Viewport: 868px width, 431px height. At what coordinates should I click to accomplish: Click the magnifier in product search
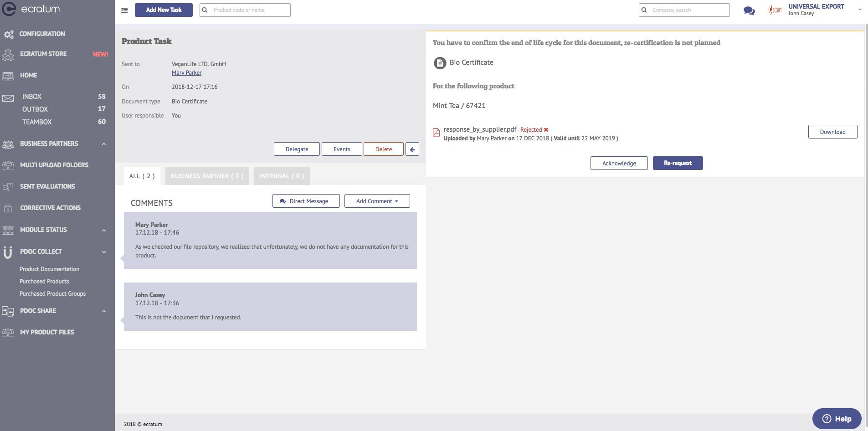pos(205,10)
